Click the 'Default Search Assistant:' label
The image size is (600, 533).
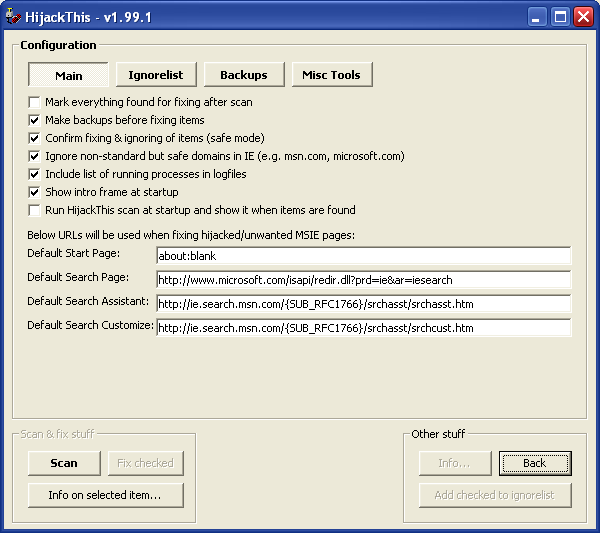click(x=88, y=301)
